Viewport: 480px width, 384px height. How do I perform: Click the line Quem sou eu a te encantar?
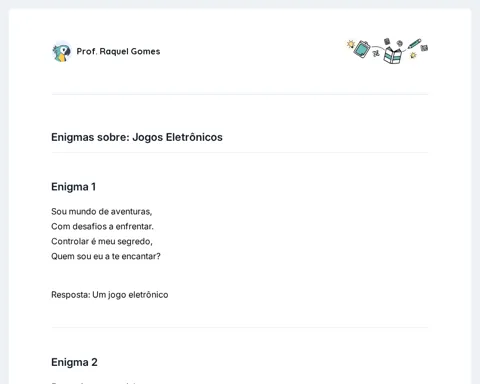click(106, 256)
